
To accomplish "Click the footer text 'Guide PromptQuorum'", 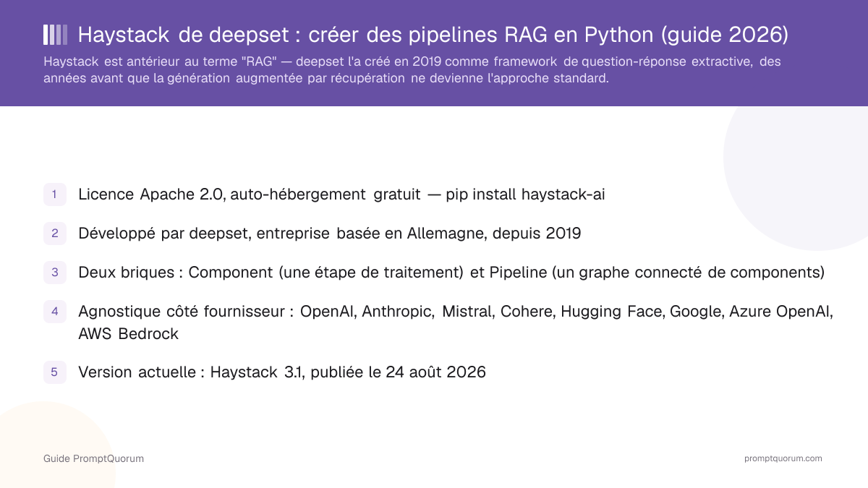I will (93, 458).
